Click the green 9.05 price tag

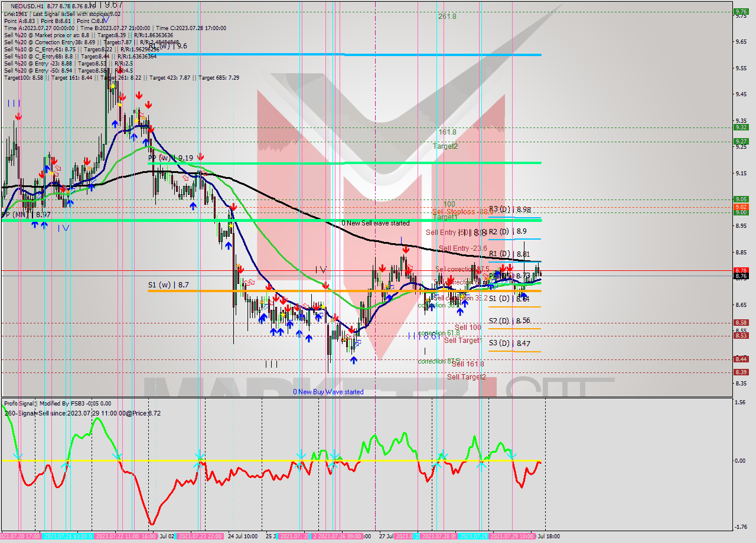741,199
